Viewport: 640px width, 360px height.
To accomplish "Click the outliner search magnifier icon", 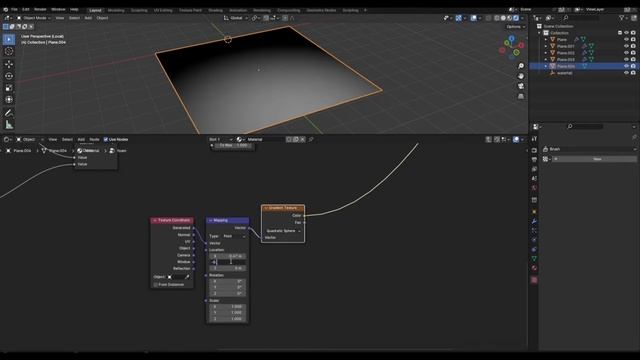I will point(566,18).
